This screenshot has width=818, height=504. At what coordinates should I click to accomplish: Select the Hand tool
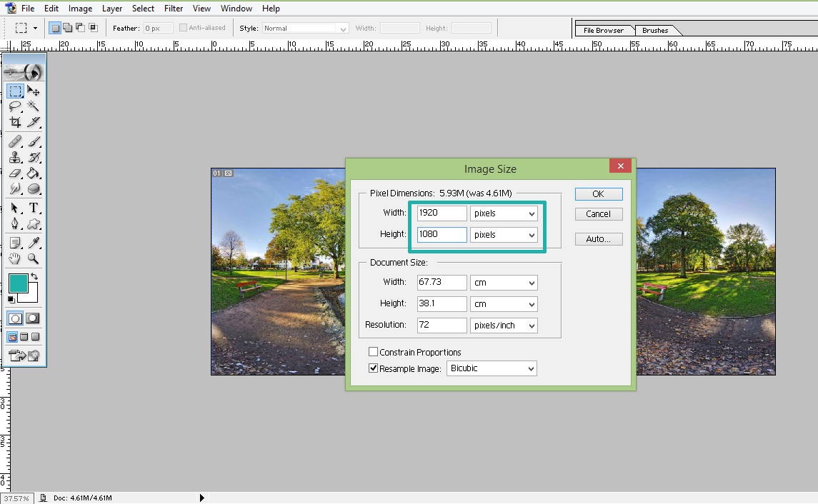(15, 258)
